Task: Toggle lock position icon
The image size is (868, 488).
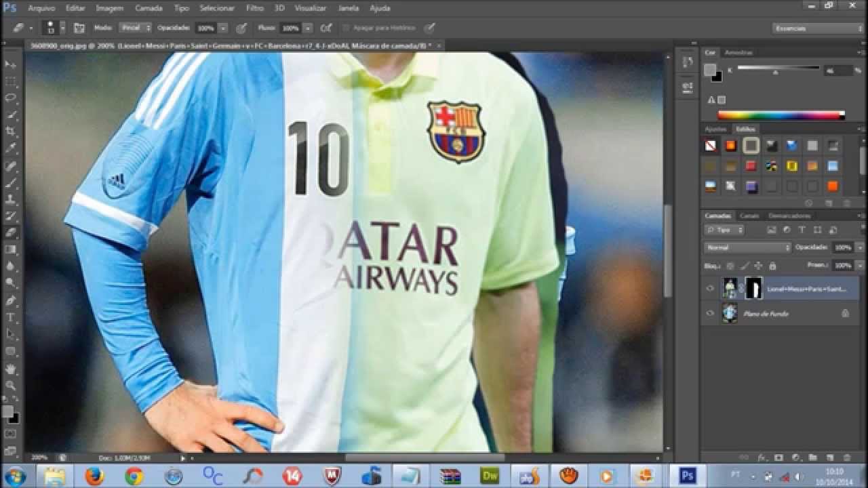Action: (759, 266)
